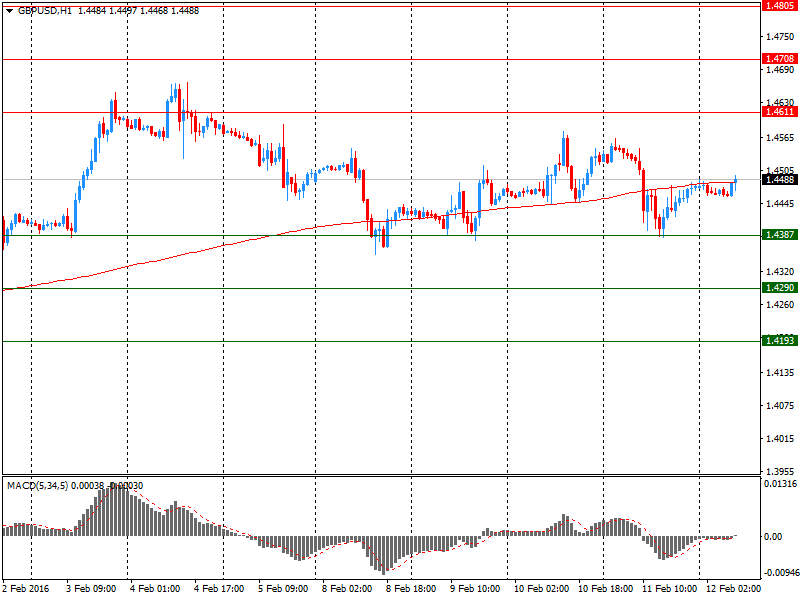The image size is (800, 600).
Task: Select the GBPUSD,H1 chart title text
Action: [x=45, y=11]
